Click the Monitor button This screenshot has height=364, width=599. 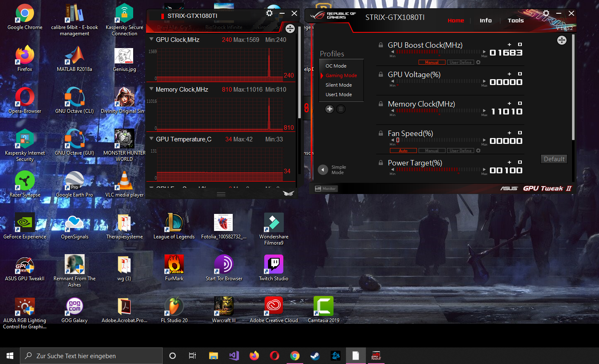pos(326,189)
